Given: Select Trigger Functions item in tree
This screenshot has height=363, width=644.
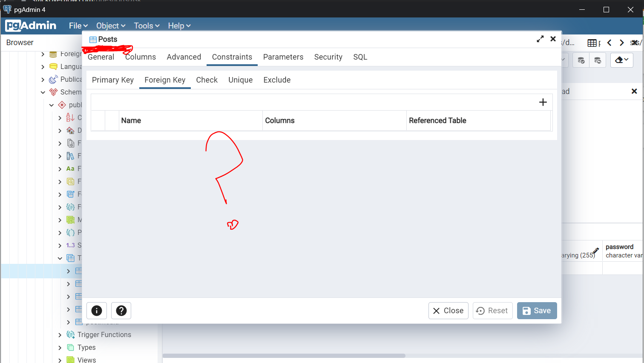Looking at the screenshot, I should click(104, 335).
